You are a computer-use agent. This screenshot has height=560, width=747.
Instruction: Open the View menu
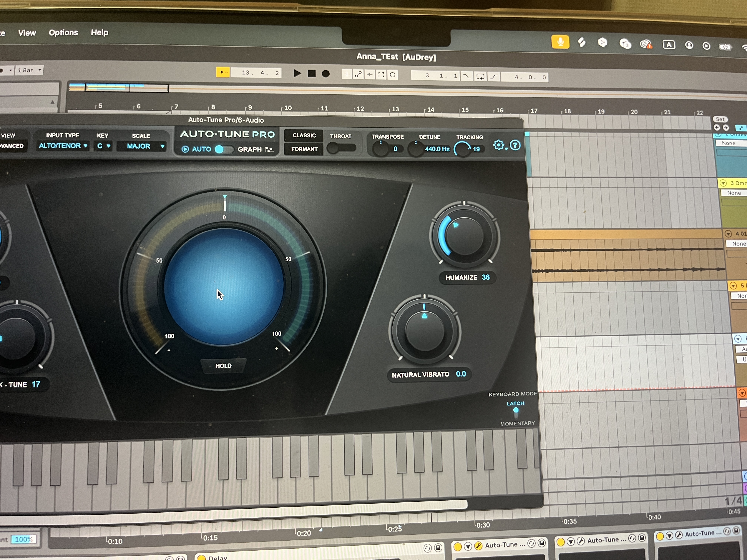27,33
